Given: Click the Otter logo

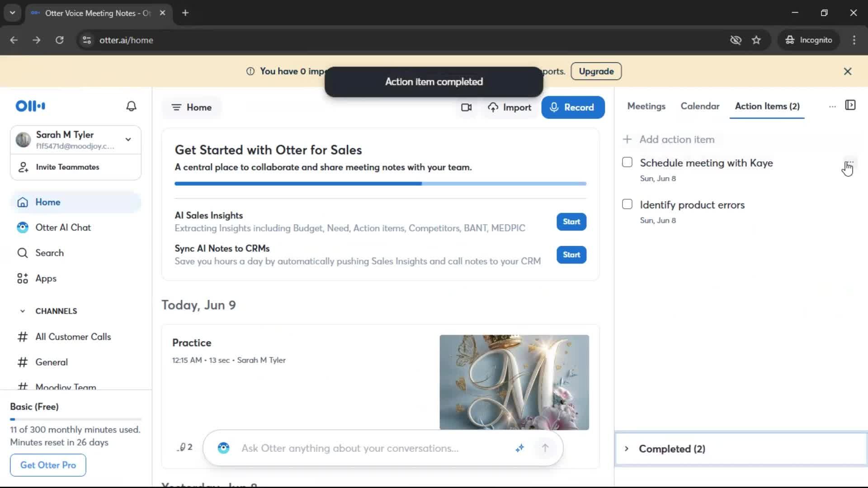Looking at the screenshot, I should pos(30,106).
